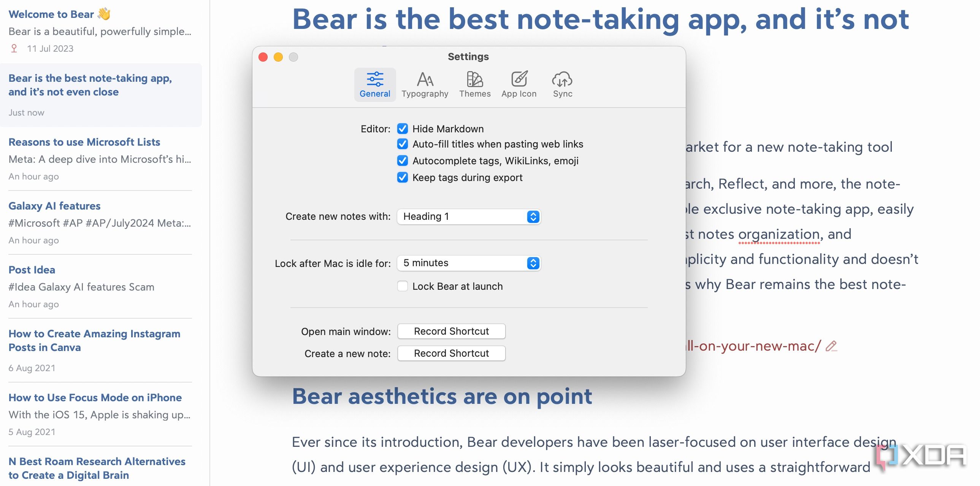Image resolution: width=980 pixels, height=486 pixels.
Task: Minimize the Settings window with the yellow button
Action: click(x=278, y=57)
